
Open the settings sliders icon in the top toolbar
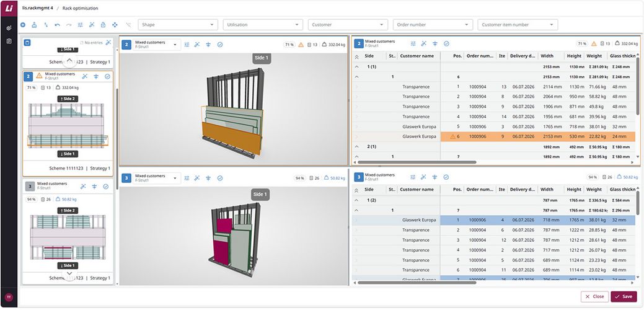80,25
